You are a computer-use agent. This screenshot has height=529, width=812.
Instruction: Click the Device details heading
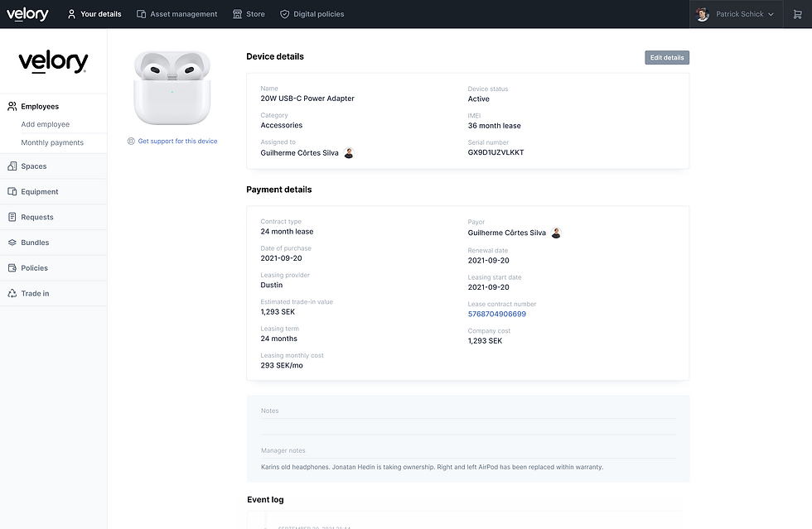click(275, 56)
